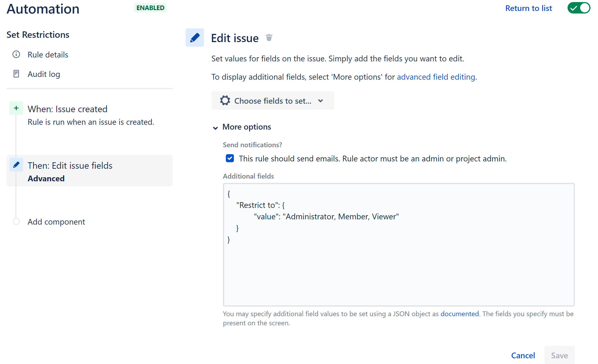Click the Save button
The height and width of the screenshot is (364, 598).
pos(559,355)
